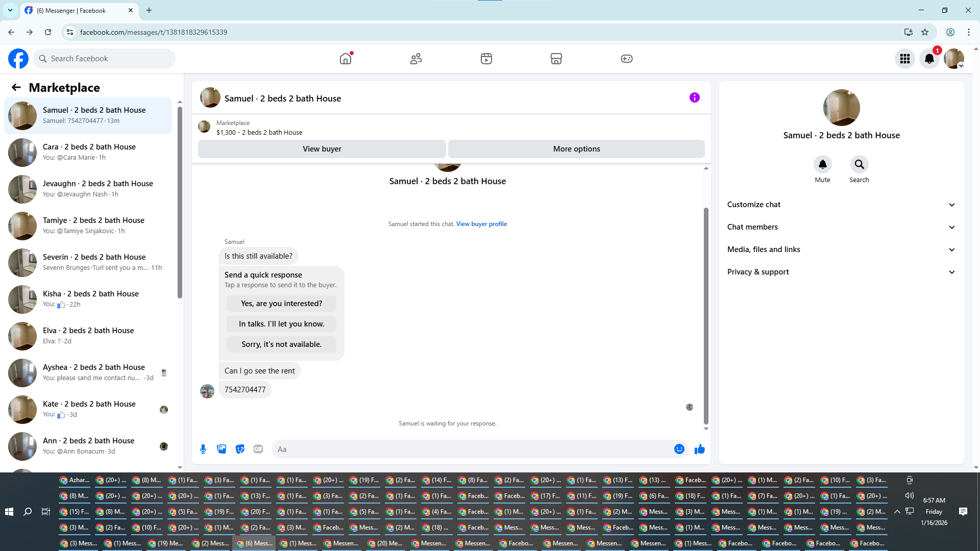
Task: Open the GIF picker icon
Action: [258, 449]
